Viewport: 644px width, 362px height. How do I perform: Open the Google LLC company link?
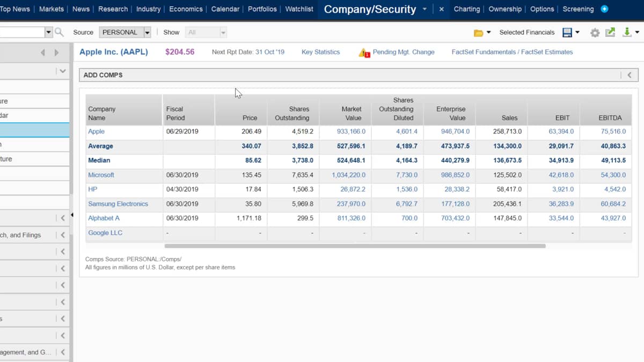tap(105, 233)
